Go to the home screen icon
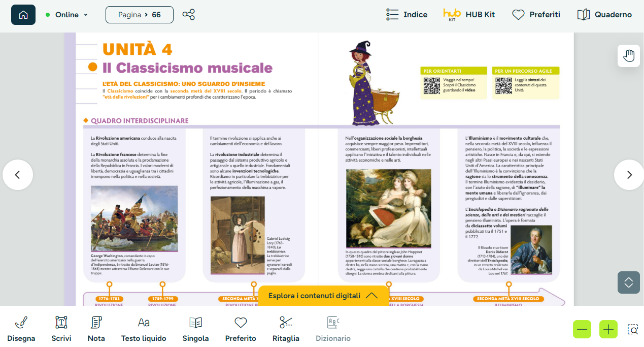Image resolution: width=644 pixels, height=347 pixels. tap(23, 15)
